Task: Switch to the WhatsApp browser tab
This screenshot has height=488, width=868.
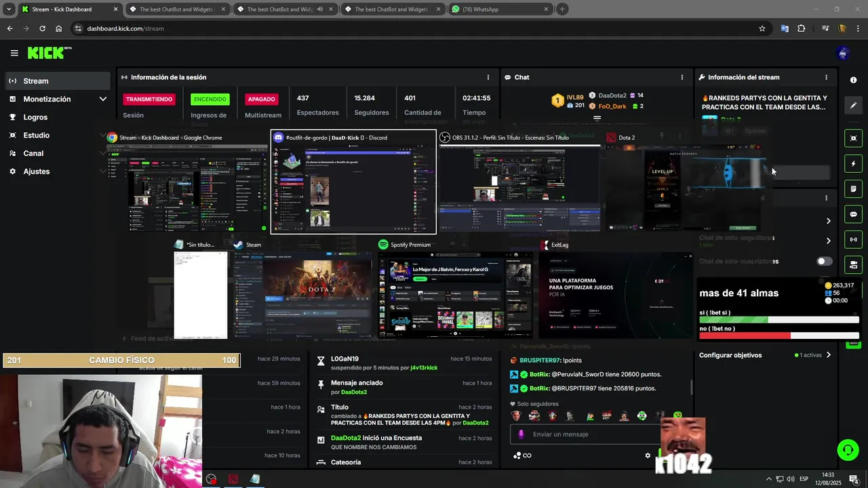Action: [x=500, y=9]
